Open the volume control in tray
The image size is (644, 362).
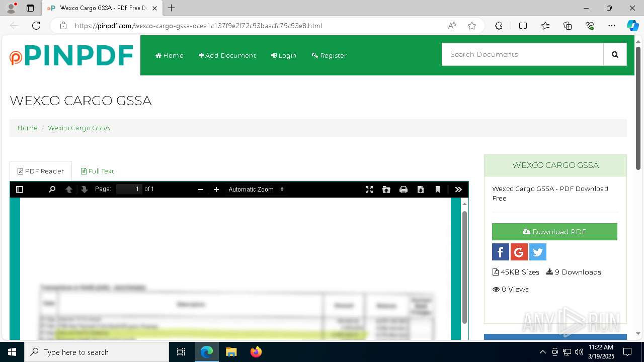click(x=579, y=352)
